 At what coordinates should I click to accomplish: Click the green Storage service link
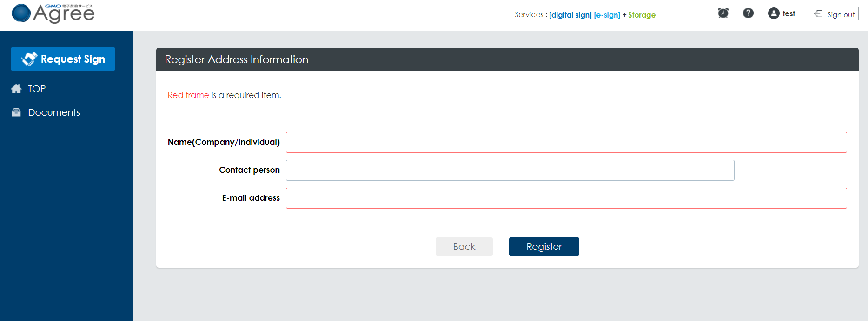click(x=642, y=15)
